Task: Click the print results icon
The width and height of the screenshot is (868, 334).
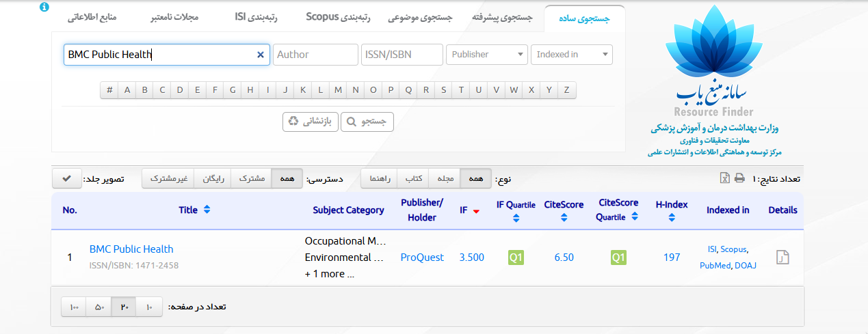Action: (739, 178)
